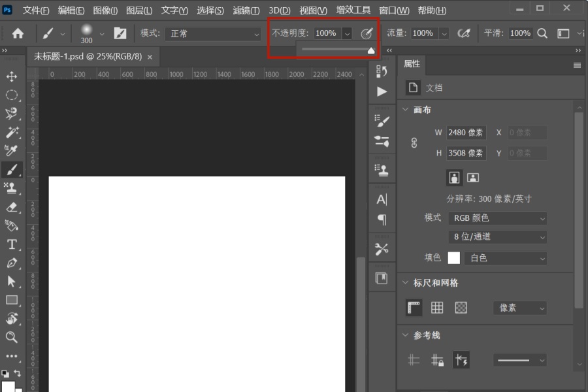The image size is (588, 392).
Task: Select the Brush tool in toolbox
Action: coord(12,170)
